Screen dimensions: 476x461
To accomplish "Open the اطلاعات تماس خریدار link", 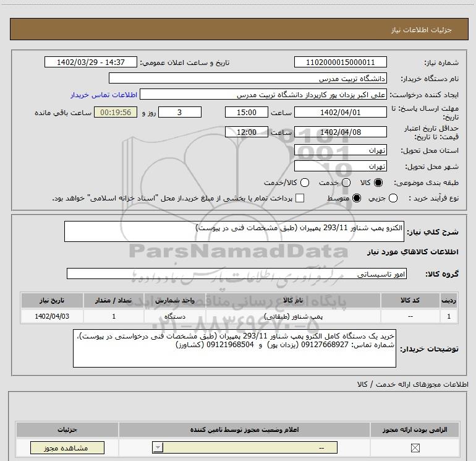I will pyautogui.click(x=104, y=95).
